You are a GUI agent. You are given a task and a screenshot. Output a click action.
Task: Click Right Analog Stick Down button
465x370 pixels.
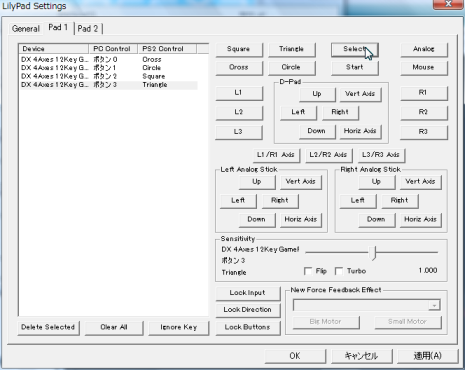[377, 220]
